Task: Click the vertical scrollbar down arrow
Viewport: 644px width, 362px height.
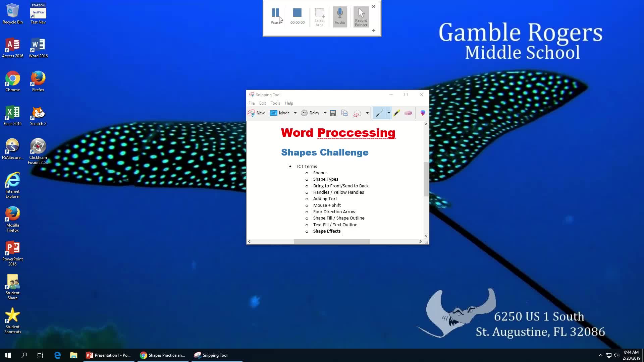Action: click(426, 236)
